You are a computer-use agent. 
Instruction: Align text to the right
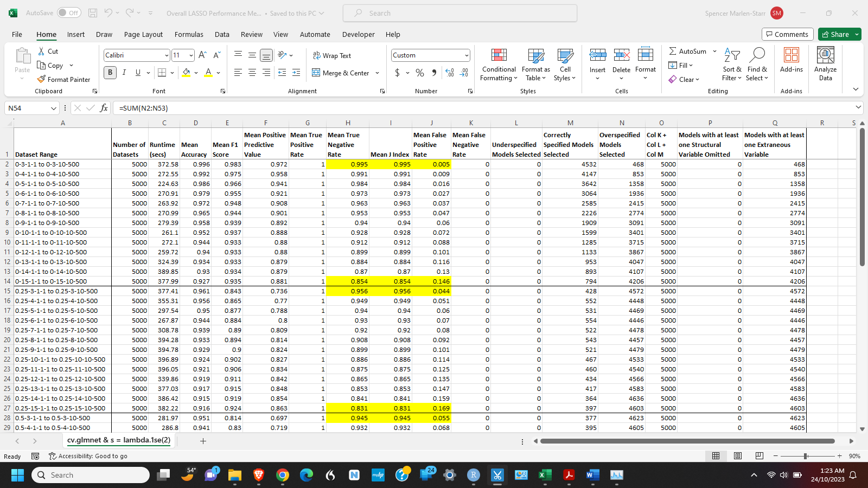[x=266, y=73]
